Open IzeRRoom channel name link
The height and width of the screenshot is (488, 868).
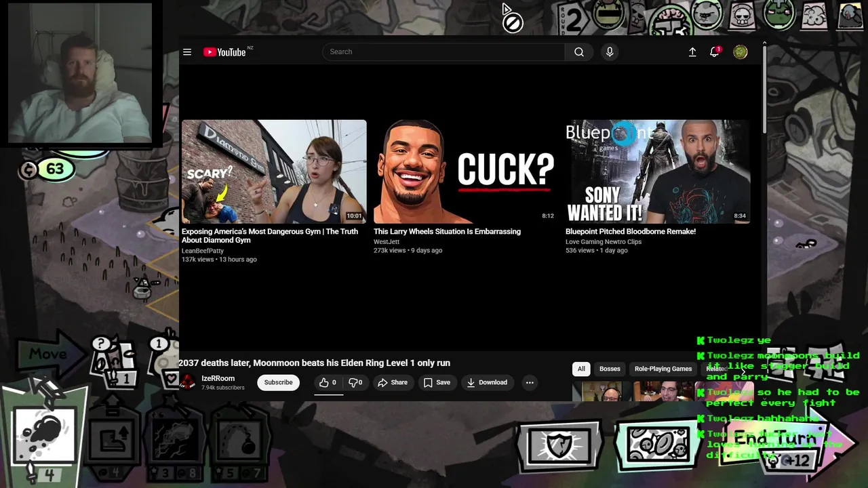[x=218, y=379]
